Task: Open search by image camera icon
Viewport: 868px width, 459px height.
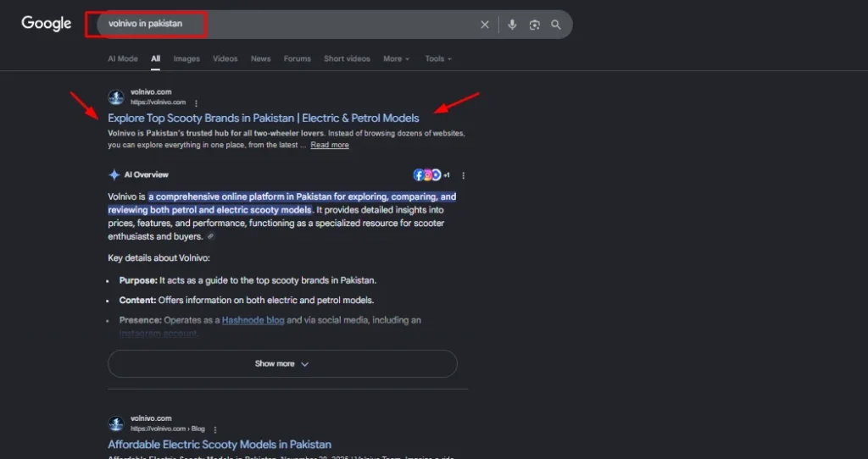Action: (534, 25)
